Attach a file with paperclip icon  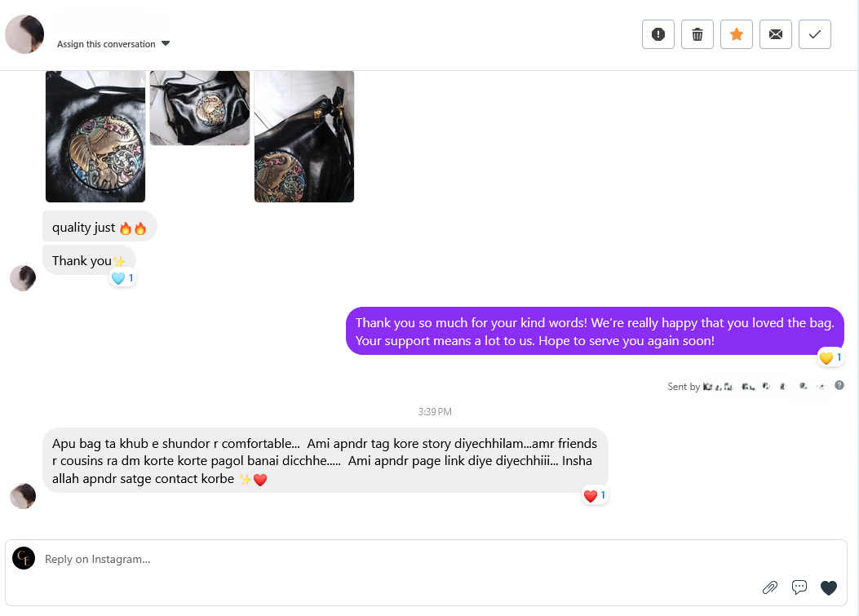[770, 587]
